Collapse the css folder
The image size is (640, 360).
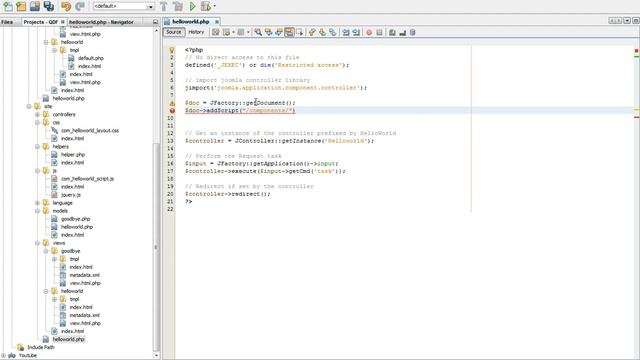(38, 122)
